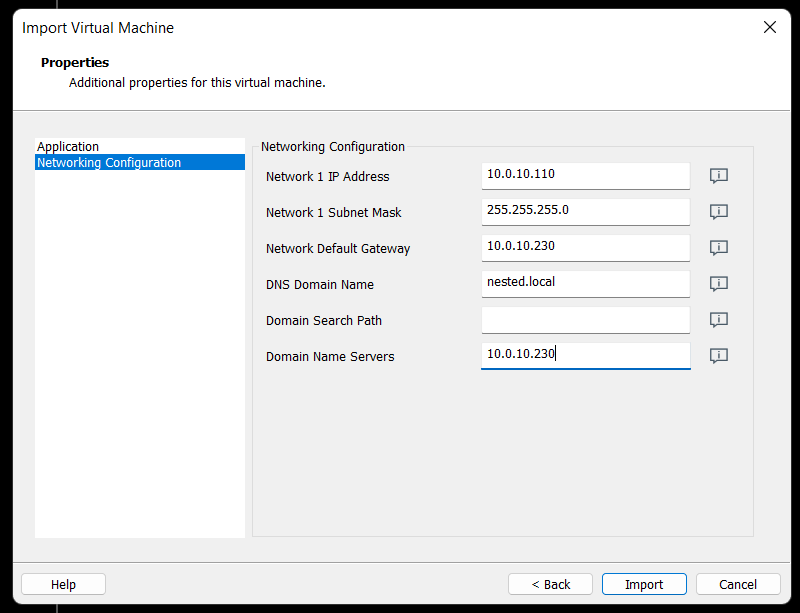Select the DNS Domain Name text box
800x613 pixels.
[x=585, y=283]
